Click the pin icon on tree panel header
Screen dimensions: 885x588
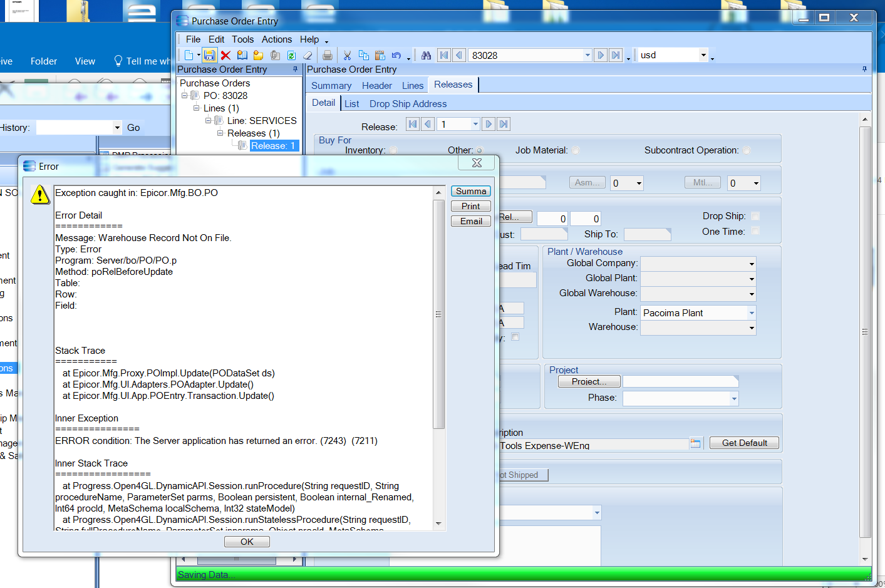pyautogui.click(x=296, y=70)
